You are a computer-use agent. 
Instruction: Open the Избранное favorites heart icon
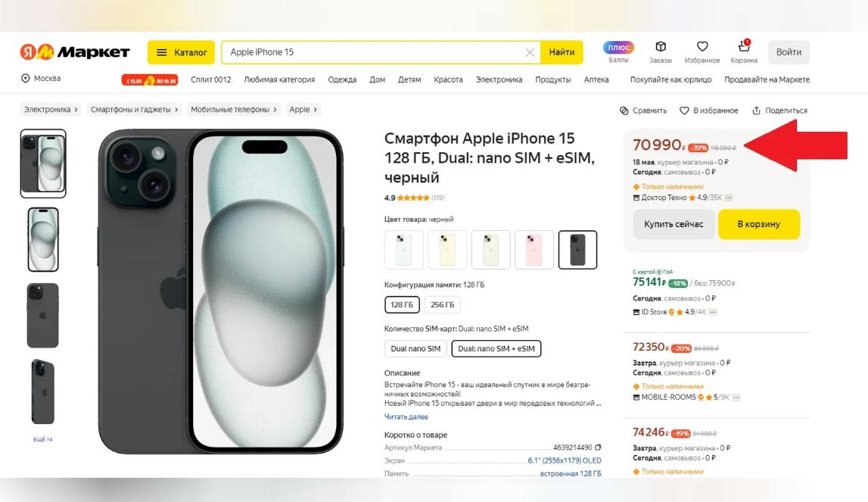(702, 48)
